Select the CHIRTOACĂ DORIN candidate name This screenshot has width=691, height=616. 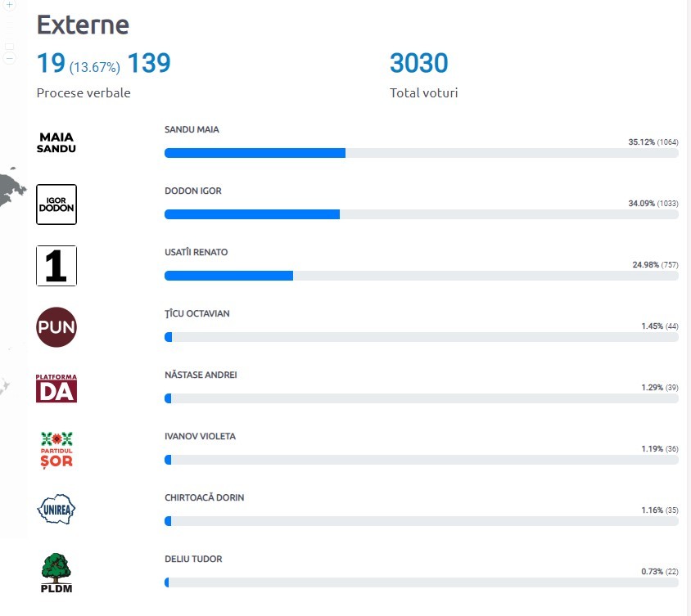tap(204, 497)
